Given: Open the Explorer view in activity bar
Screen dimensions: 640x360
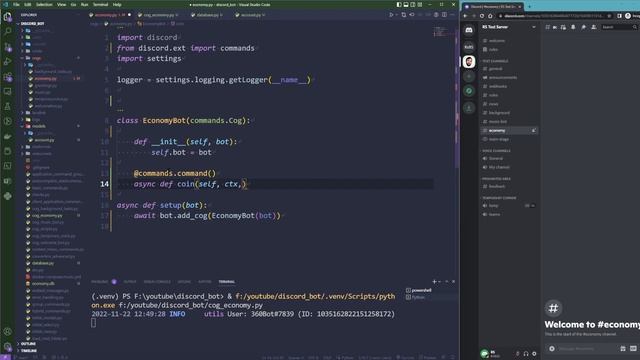Looking at the screenshot, I should [7, 17].
